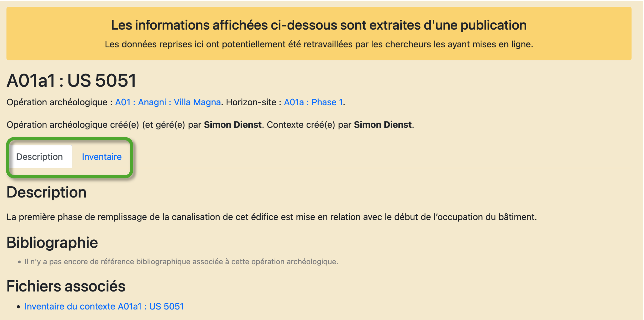Click the bullet before the Inventaire file link

point(18,307)
